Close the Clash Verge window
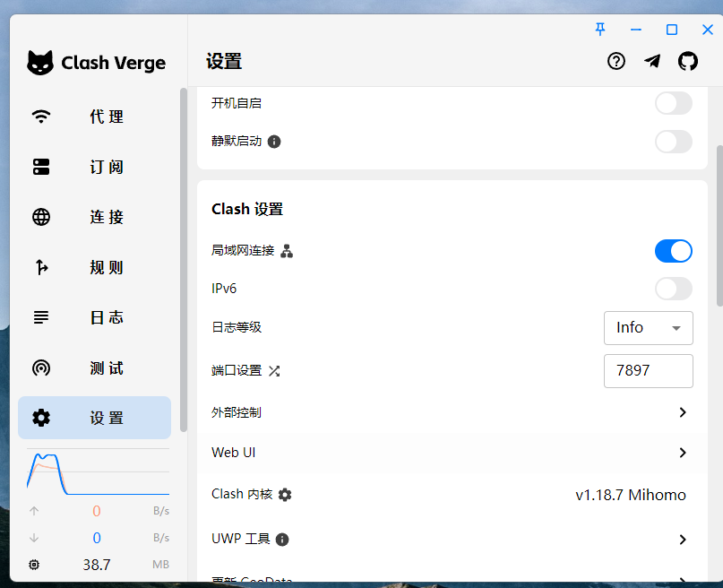This screenshot has width=723, height=588. pos(708,30)
